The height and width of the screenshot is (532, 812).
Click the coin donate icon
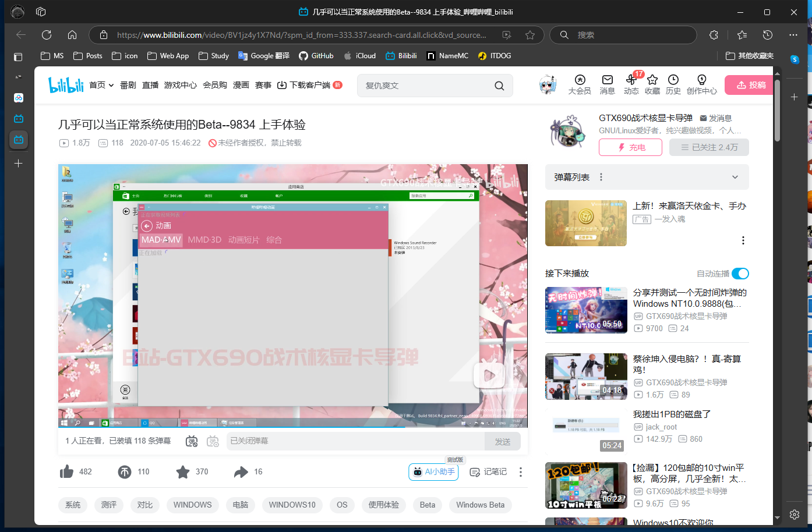click(125, 471)
